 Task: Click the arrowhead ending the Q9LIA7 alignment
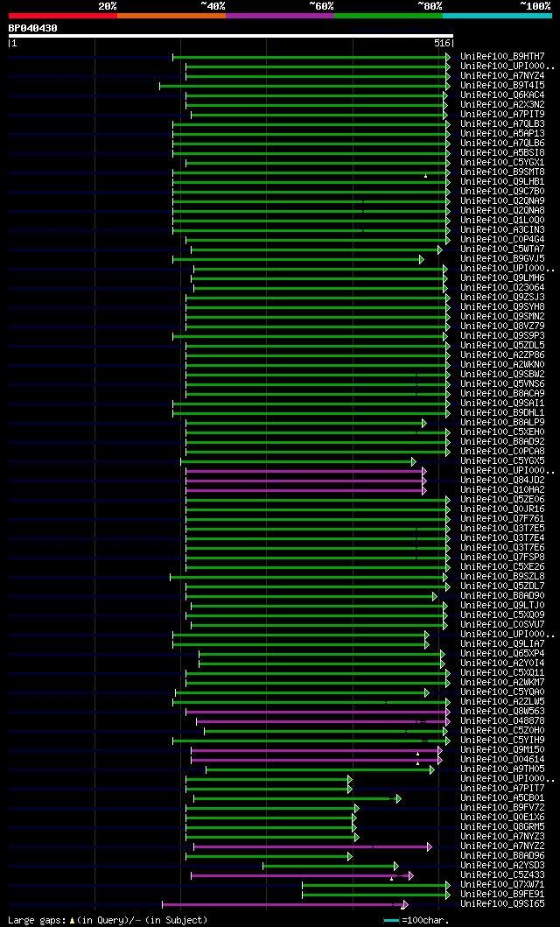click(x=426, y=644)
